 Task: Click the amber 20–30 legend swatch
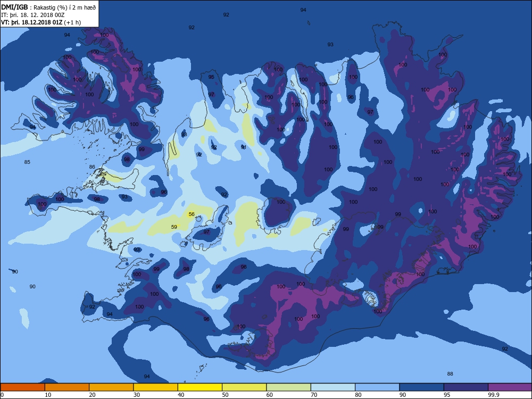(111, 387)
